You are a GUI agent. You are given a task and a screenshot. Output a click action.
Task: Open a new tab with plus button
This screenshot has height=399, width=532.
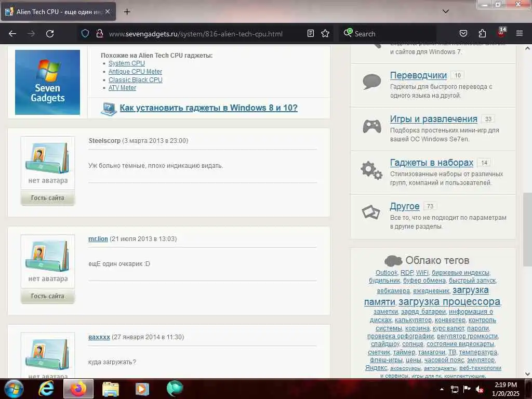pos(127,12)
